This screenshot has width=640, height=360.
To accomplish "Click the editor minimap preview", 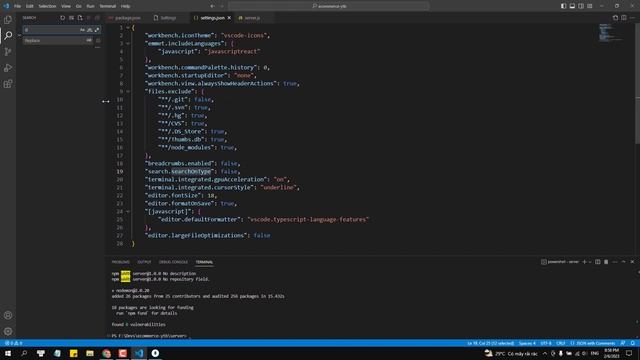I will tap(611, 33).
